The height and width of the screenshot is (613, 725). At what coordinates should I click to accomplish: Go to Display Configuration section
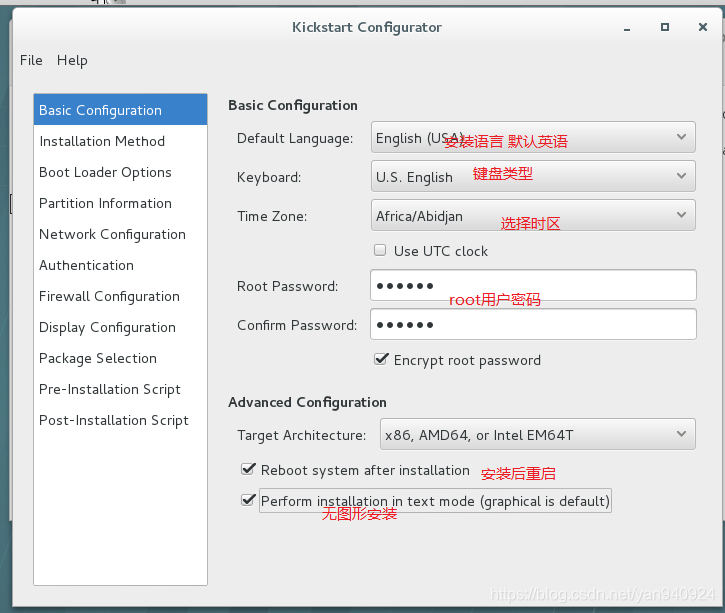120,327
